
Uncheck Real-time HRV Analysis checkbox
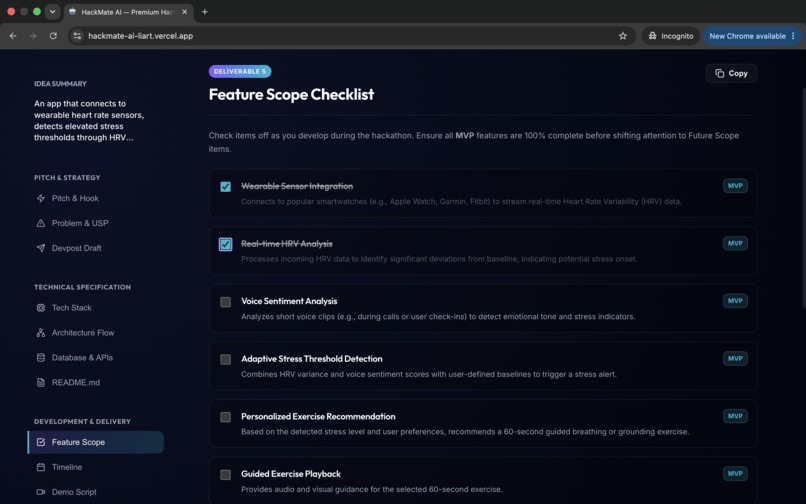click(226, 244)
